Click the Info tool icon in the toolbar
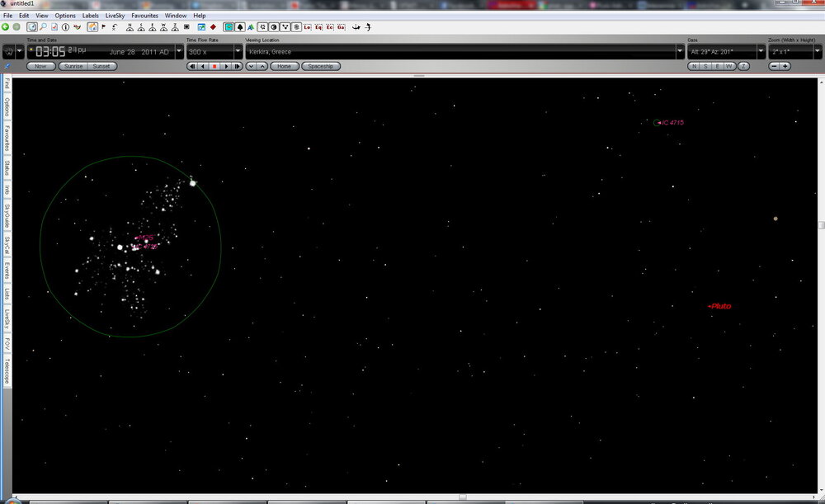 [x=66, y=26]
